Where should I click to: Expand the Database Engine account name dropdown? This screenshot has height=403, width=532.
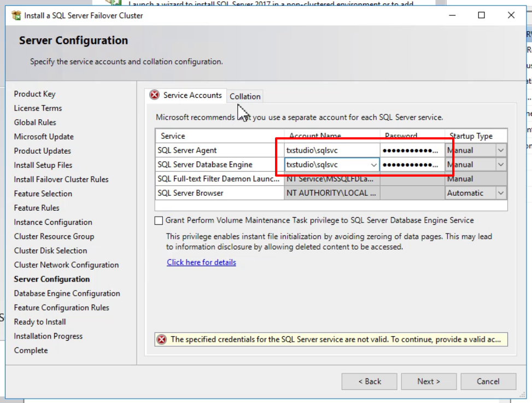click(373, 165)
